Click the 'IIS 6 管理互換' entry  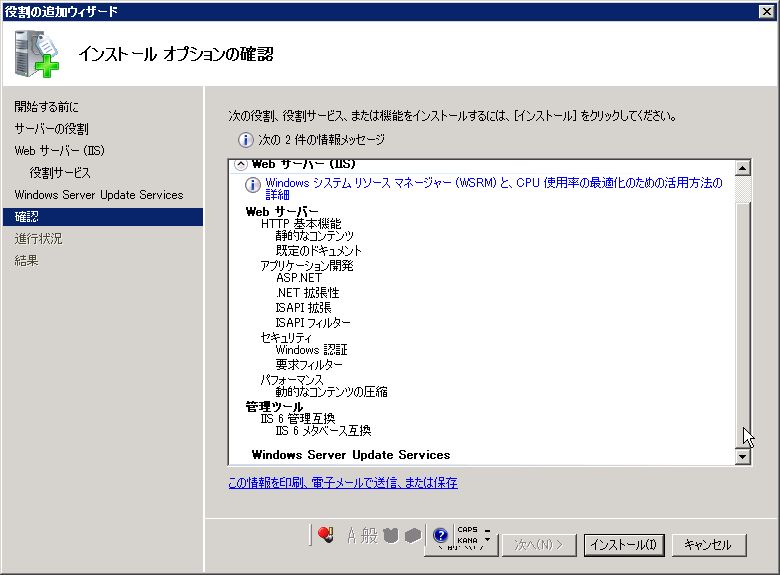pos(298,419)
